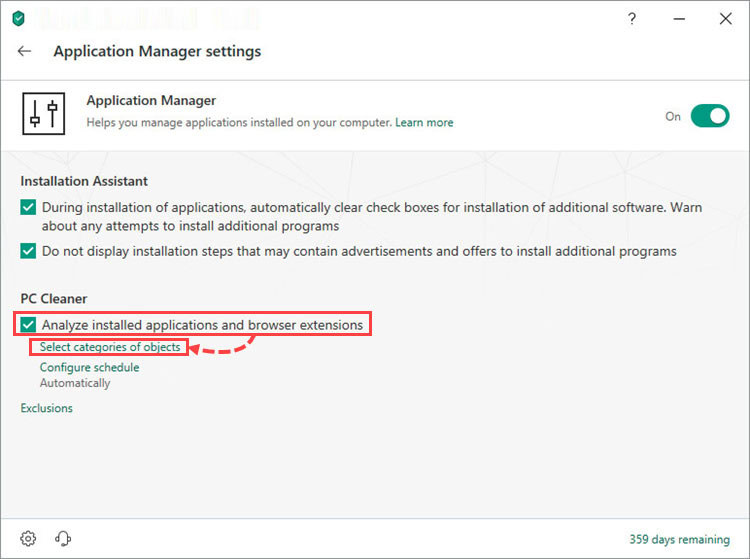Click the Kaspersky shield logo icon
Screen dimensions: 750x559
[18, 19]
